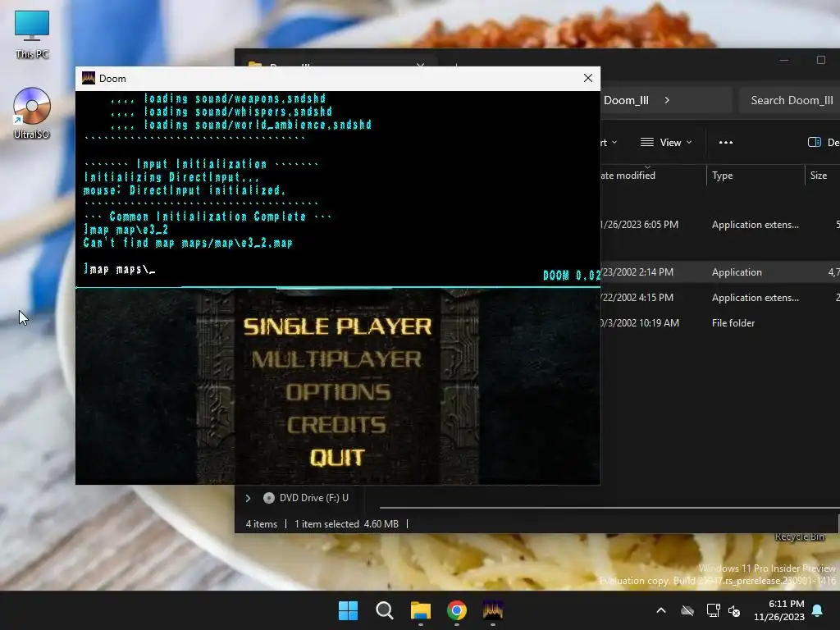Maximize the File Explorer window
This screenshot has height=630, width=840.
coord(820,60)
